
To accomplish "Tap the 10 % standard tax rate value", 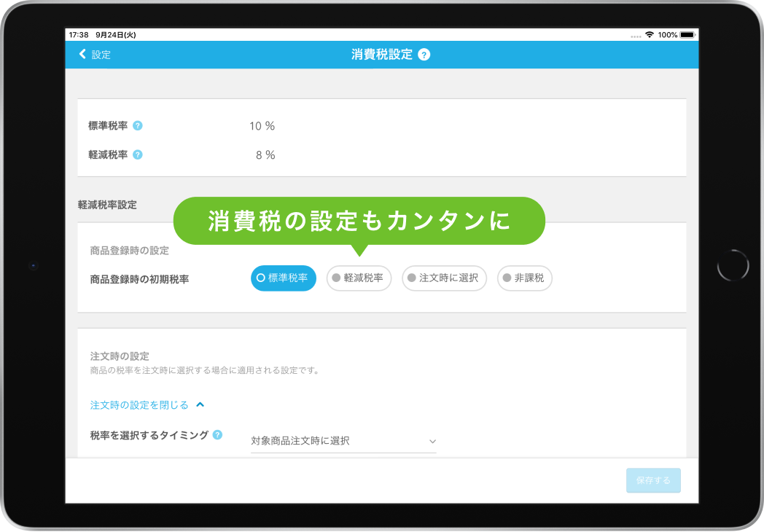I will [262, 126].
